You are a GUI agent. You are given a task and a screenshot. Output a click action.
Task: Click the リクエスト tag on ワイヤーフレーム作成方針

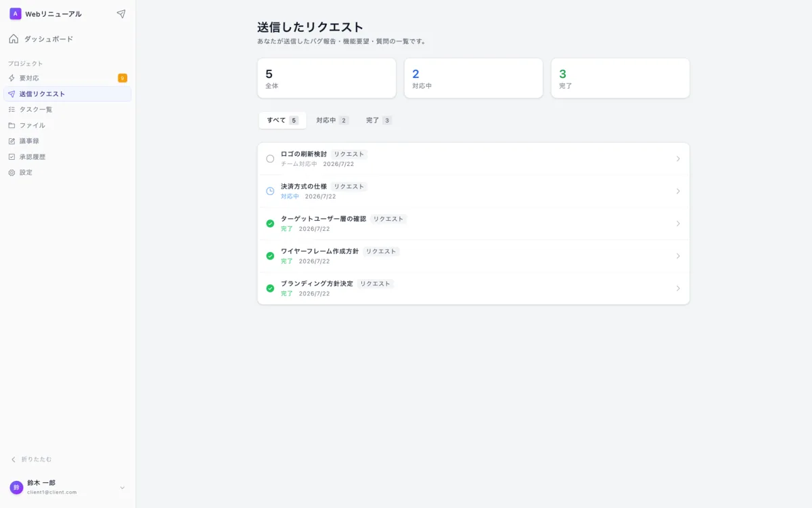point(381,251)
